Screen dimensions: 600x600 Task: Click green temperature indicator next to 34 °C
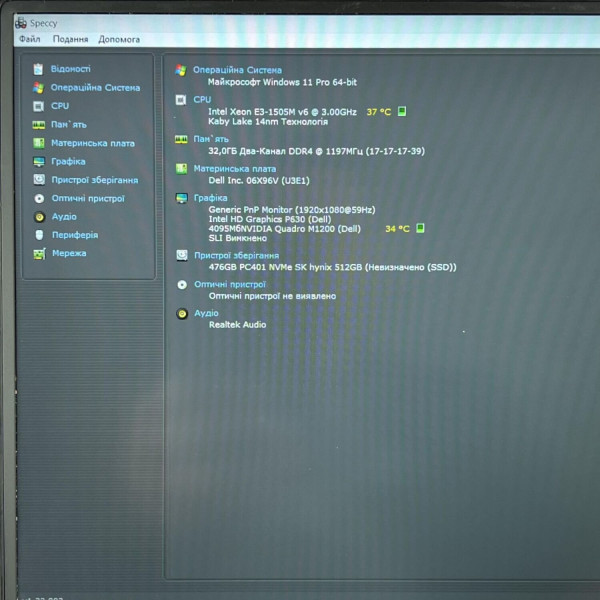click(x=420, y=228)
